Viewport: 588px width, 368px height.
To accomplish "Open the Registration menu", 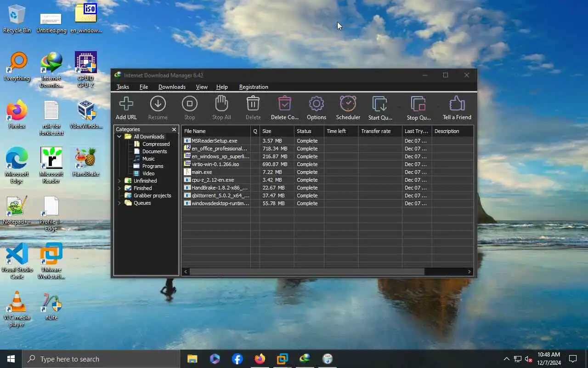I will point(254,87).
